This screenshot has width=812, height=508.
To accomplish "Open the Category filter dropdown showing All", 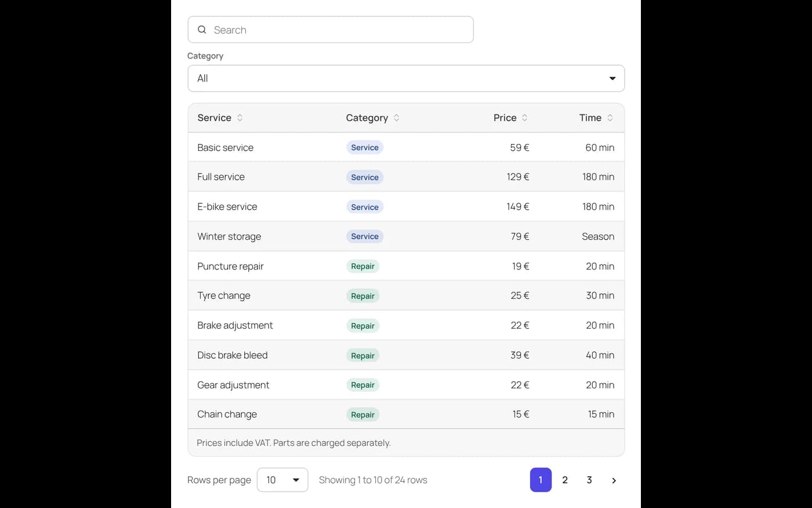I will 406,78.
